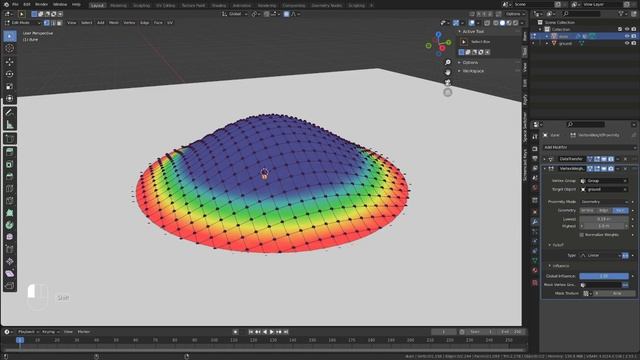Click the viewport zoom magnifier icon
640x360 pixels.
[448, 62]
